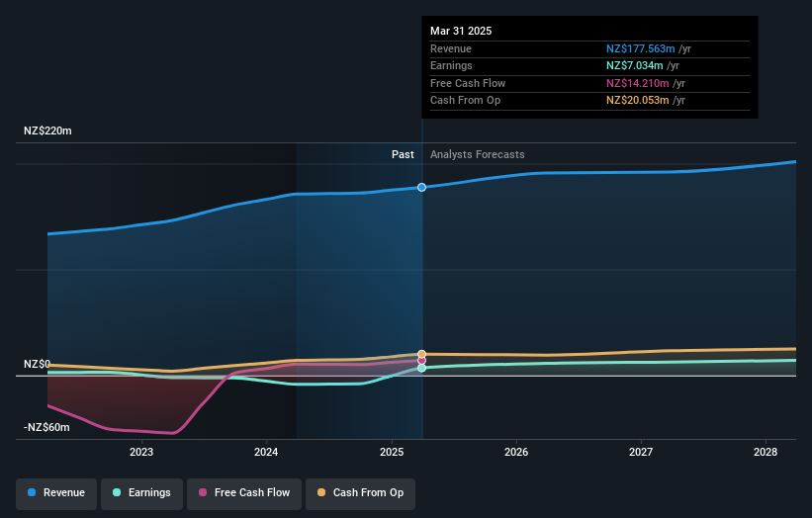Screen dimensions: 812x518
Task: Toggle the Free Cash Flow legend series
Action: 244,492
